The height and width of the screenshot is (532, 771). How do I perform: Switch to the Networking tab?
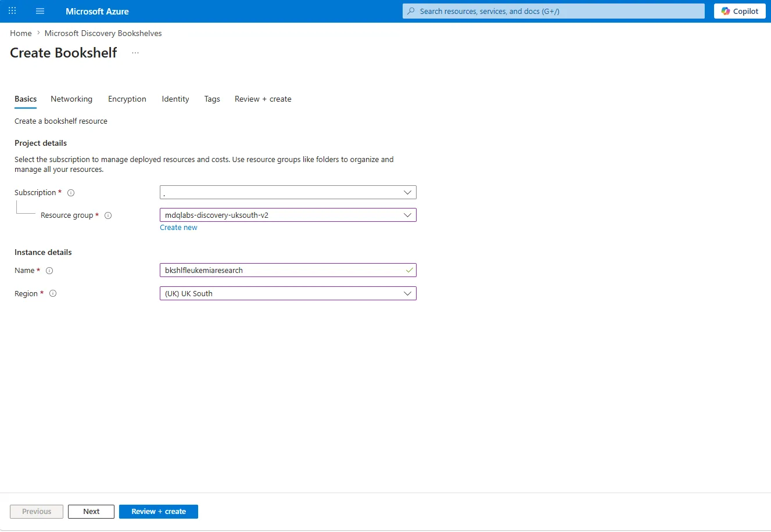(71, 99)
